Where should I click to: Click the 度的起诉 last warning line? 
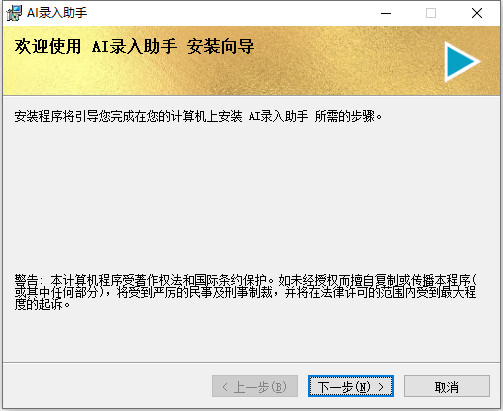[x=42, y=304]
